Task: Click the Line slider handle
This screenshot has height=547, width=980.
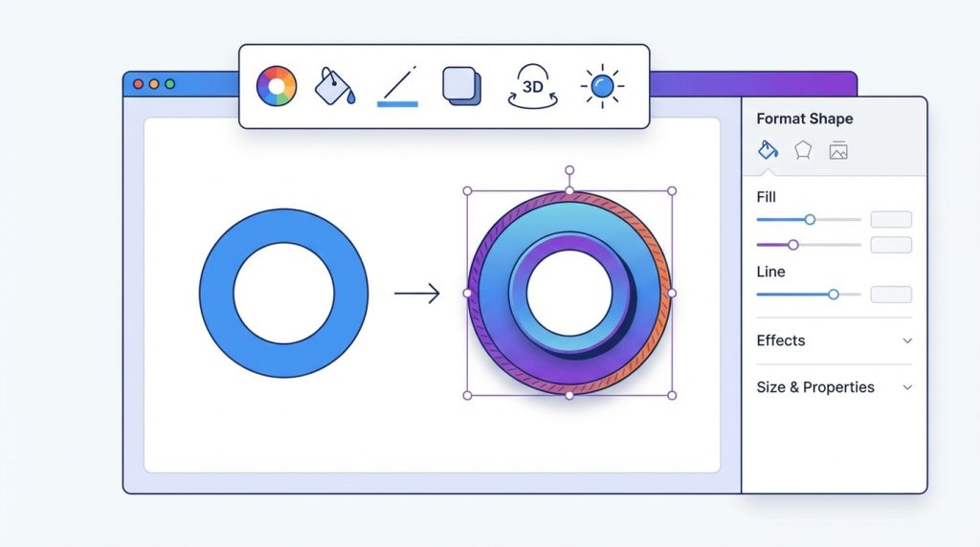Action: click(834, 295)
